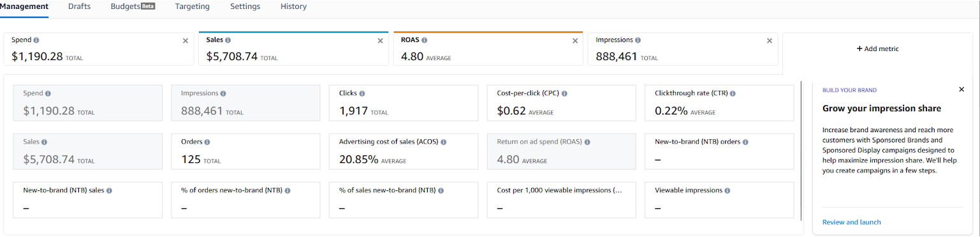Dismiss the Grow your impression share panel
This screenshot has width=980, height=237.
(962, 89)
